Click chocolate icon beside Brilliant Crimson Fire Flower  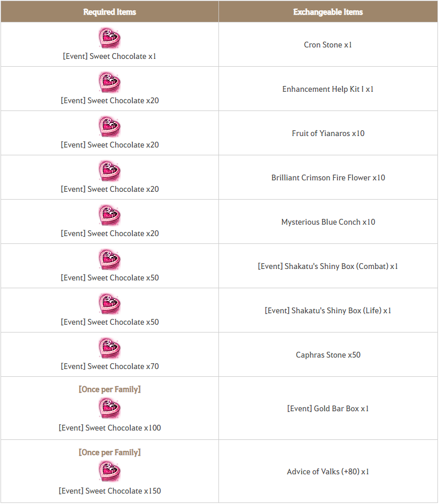109,171
